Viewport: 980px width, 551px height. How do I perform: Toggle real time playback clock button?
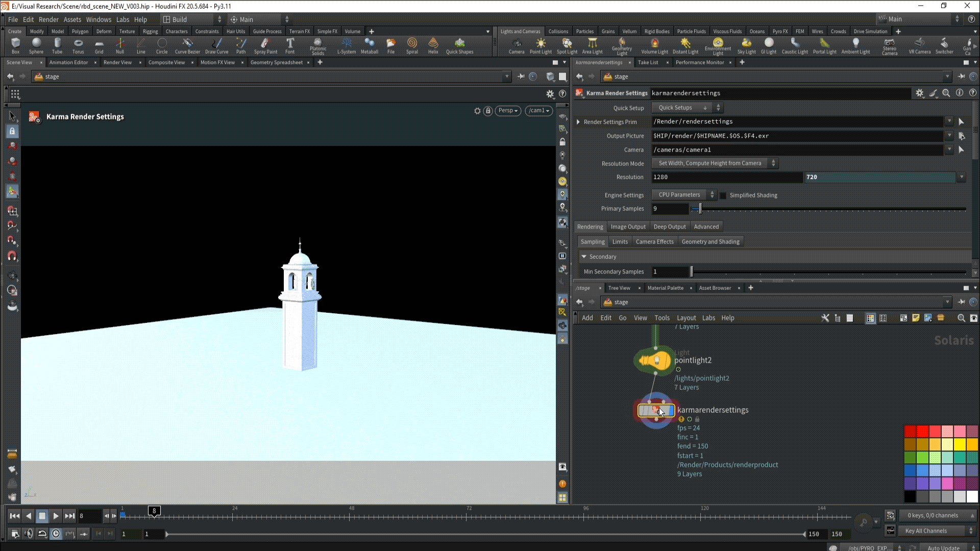(56, 534)
